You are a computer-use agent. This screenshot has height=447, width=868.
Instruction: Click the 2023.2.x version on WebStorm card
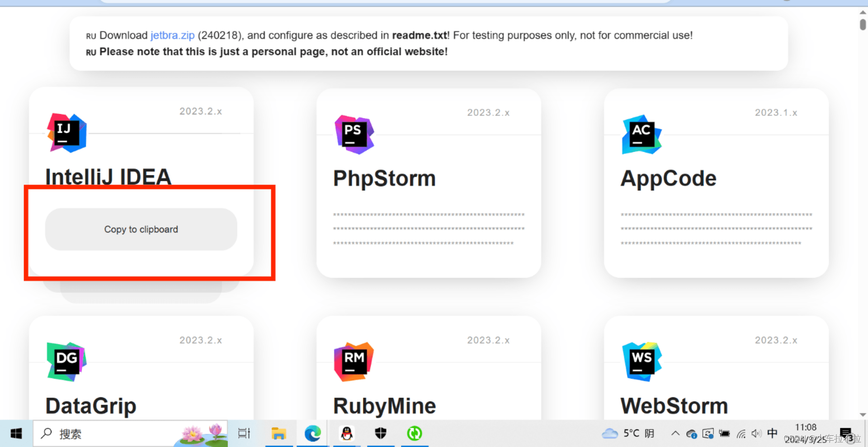pyautogui.click(x=776, y=340)
